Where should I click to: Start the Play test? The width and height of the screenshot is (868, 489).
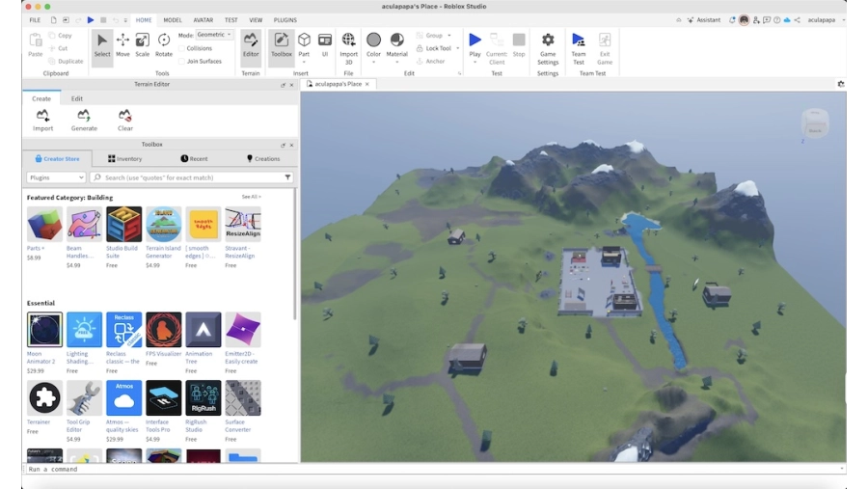tap(475, 41)
